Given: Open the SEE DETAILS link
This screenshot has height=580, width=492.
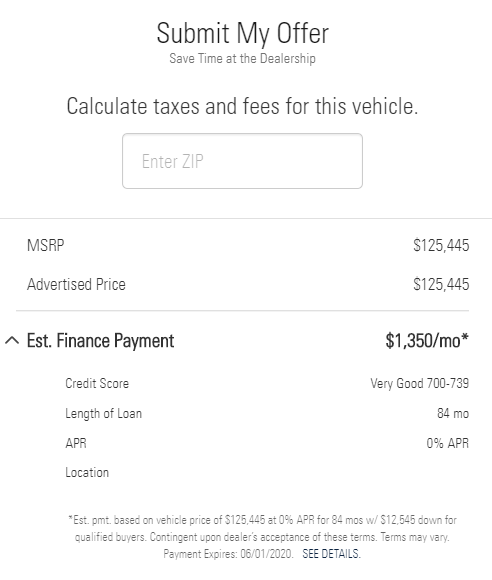Looking at the screenshot, I should pyautogui.click(x=331, y=554).
